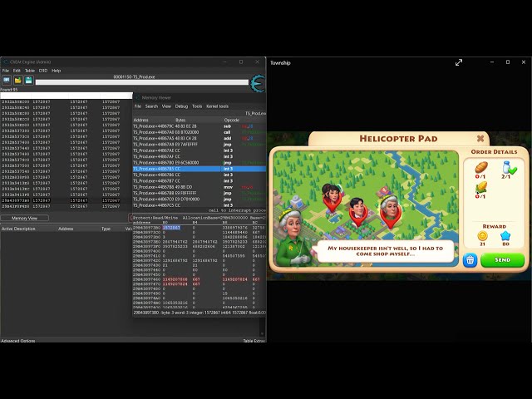Send the helicopter order
Viewport: 532px width, 399px height.
[x=502, y=260]
